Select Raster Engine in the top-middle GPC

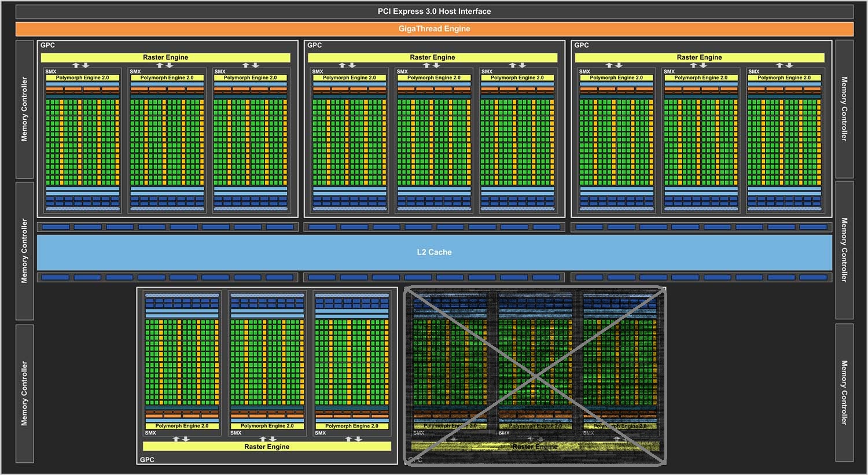coord(432,57)
